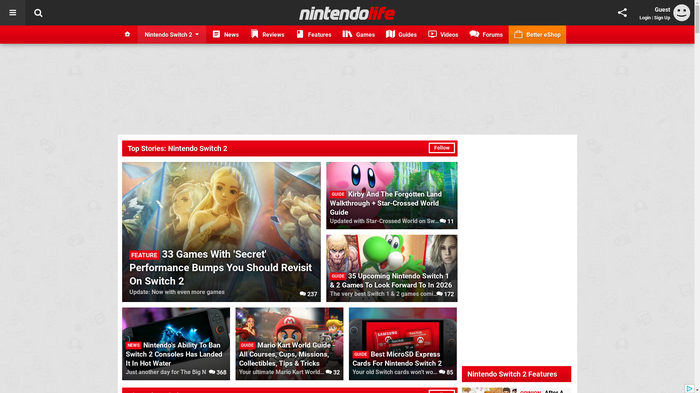Viewport: 700px width, 393px height.
Task: Click the nintendolife logo
Action: pos(347,13)
